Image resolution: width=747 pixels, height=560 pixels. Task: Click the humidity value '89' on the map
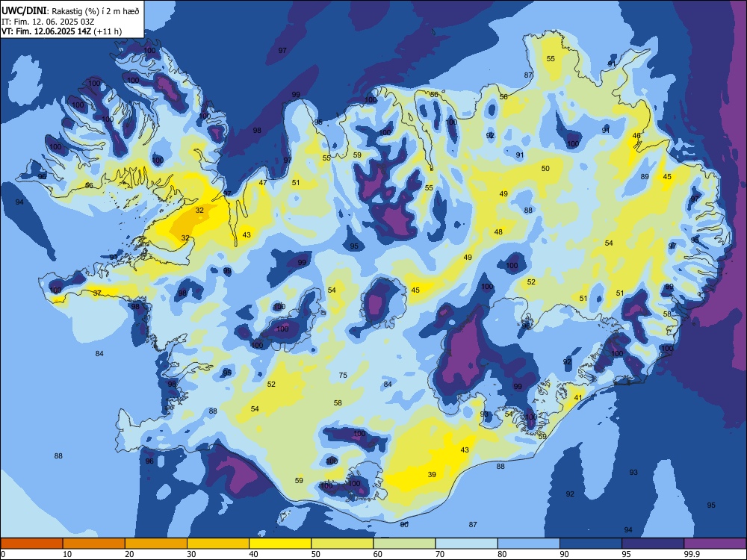coord(645,177)
